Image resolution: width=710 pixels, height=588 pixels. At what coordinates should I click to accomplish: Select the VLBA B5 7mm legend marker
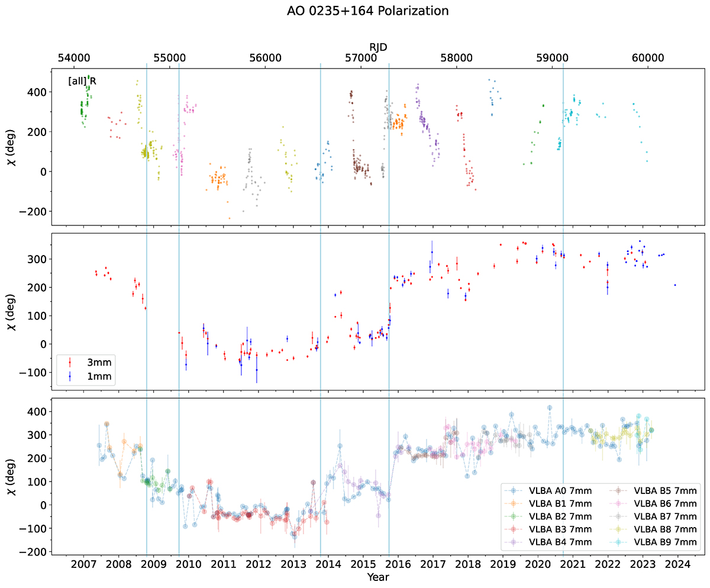(618, 490)
